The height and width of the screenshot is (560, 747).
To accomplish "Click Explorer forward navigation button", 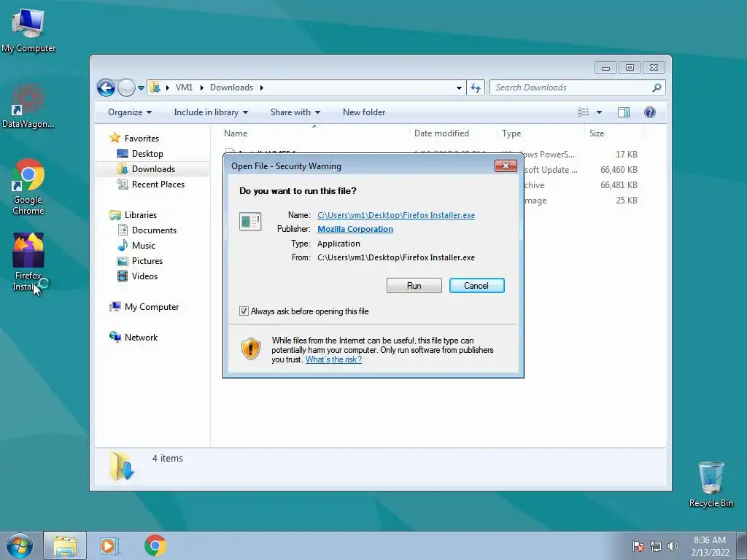I will (126, 87).
